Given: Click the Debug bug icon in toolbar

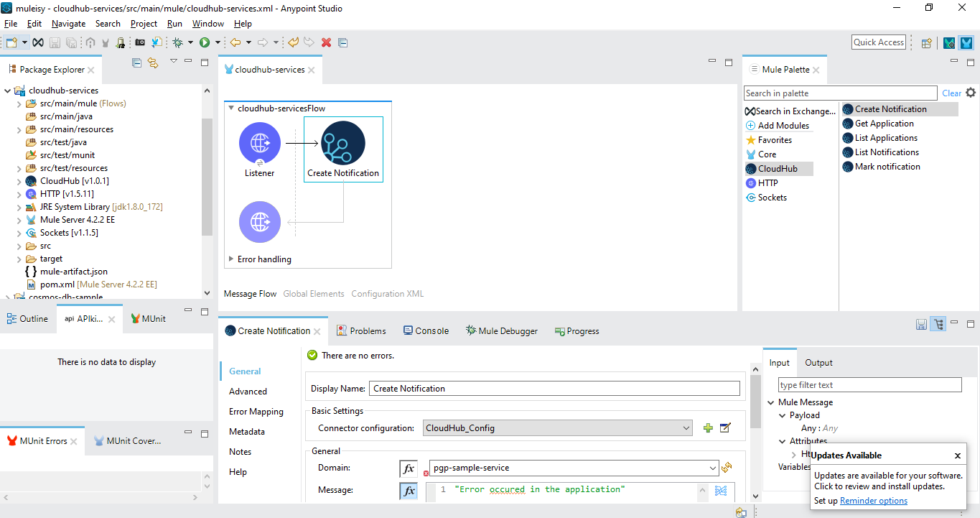Looking at the screenshot, I should [177, 42].
